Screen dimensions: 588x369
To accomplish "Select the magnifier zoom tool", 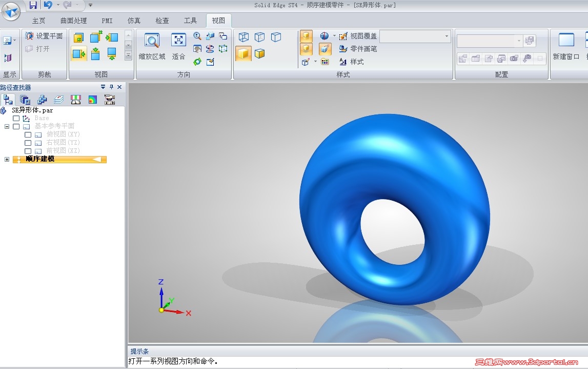I will point(197,36).
